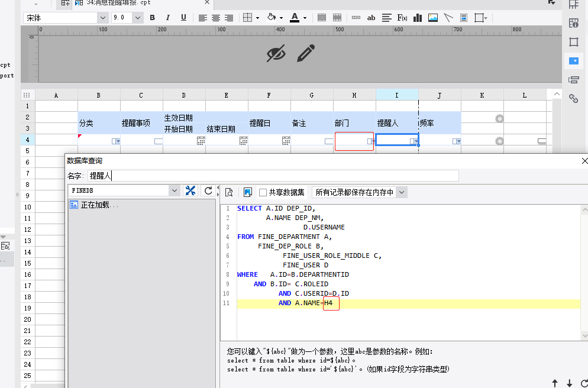
Task: Click the merge cells icon
Action: pos(321,18)
